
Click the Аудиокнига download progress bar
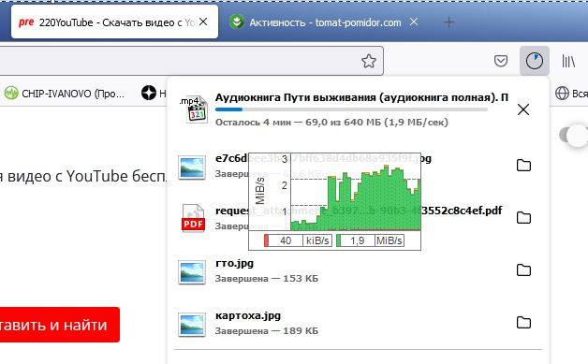351,109
